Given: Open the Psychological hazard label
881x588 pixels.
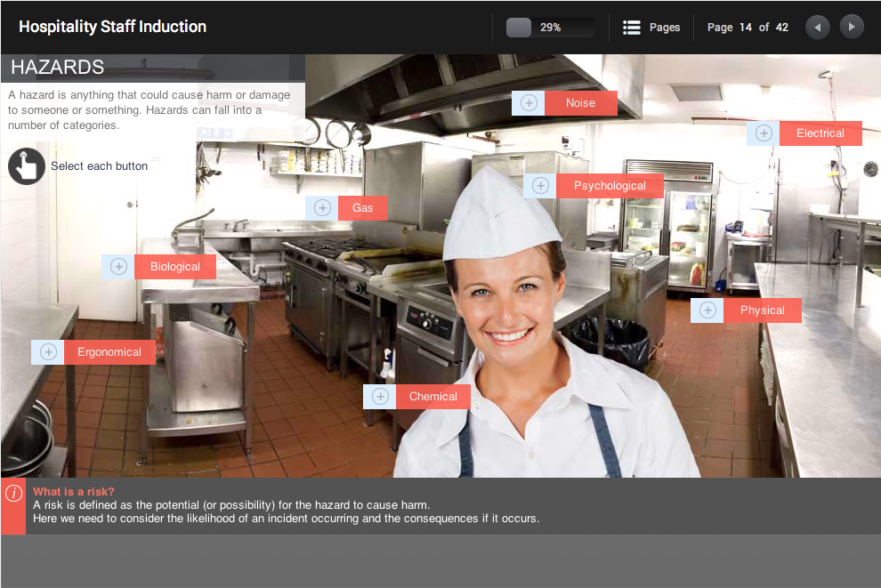Looking at the screenshot, I should [x=610, y=185].
